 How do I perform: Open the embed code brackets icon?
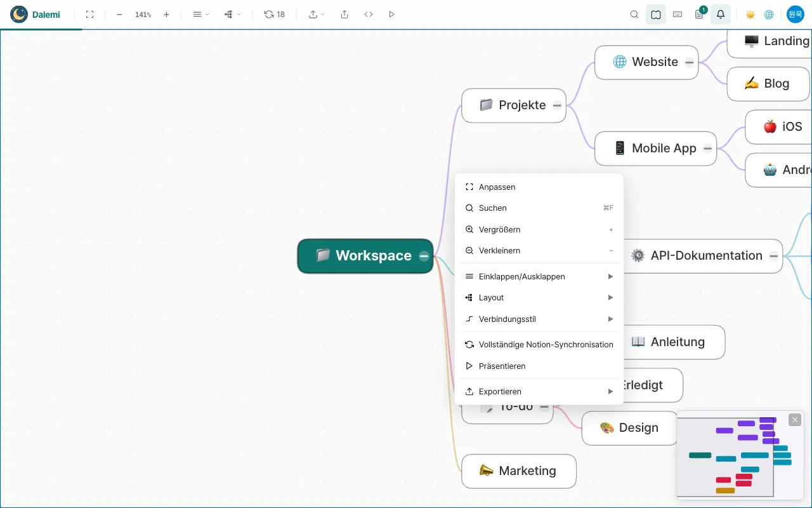(369, 14)
